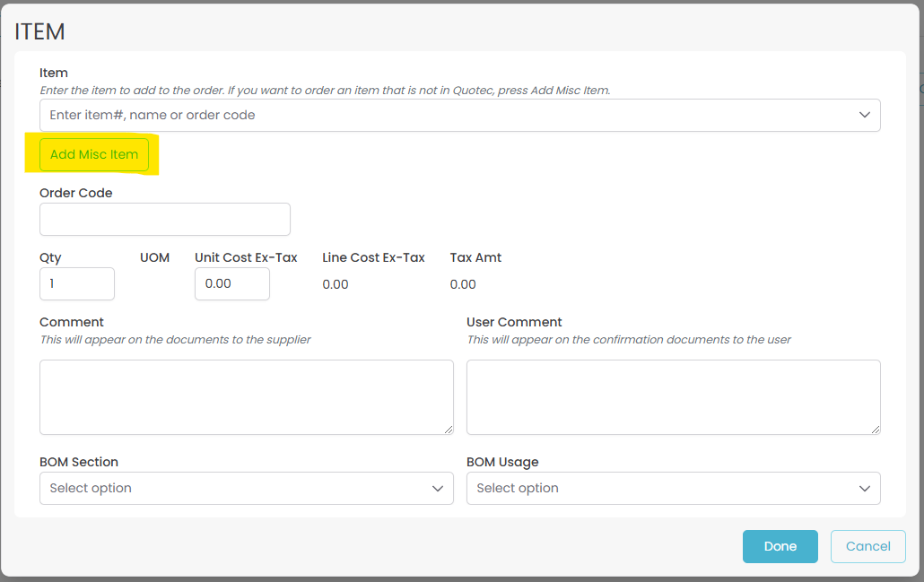Click the Qty input box

(77, 283)
